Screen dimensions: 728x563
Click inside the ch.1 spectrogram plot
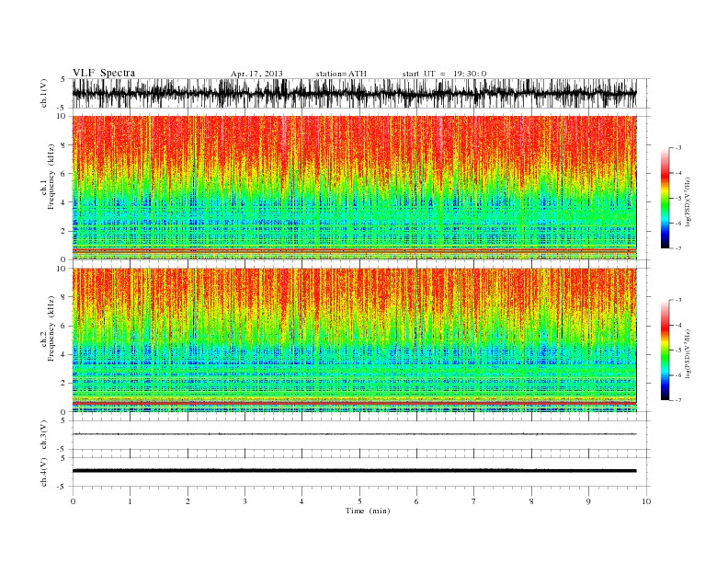(x=354, y=188)
